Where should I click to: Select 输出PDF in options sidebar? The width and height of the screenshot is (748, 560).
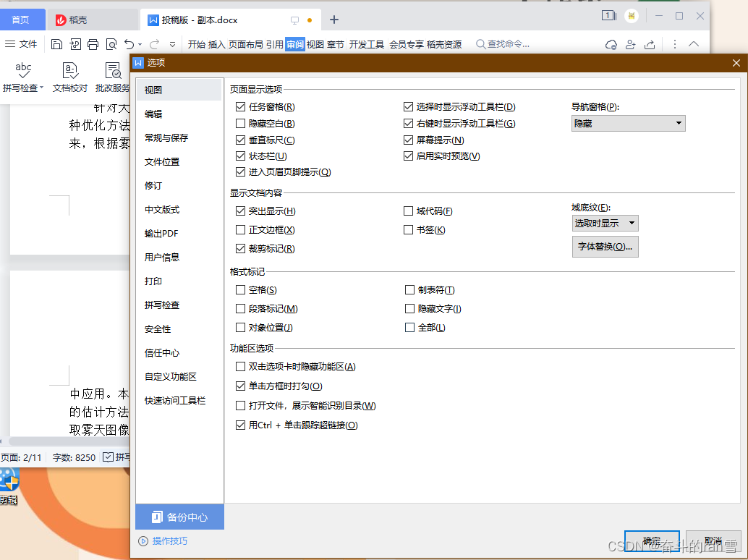[x=179, y=233]
